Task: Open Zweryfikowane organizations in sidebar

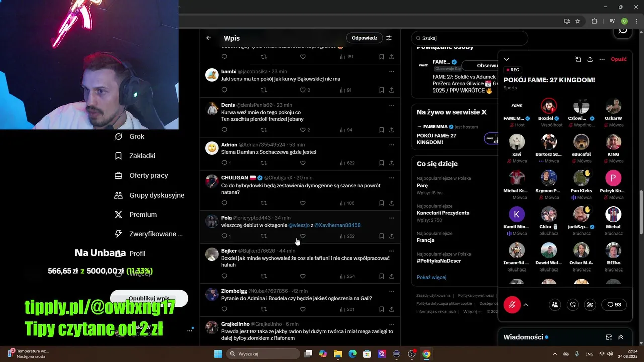Action: coord(148,234)
